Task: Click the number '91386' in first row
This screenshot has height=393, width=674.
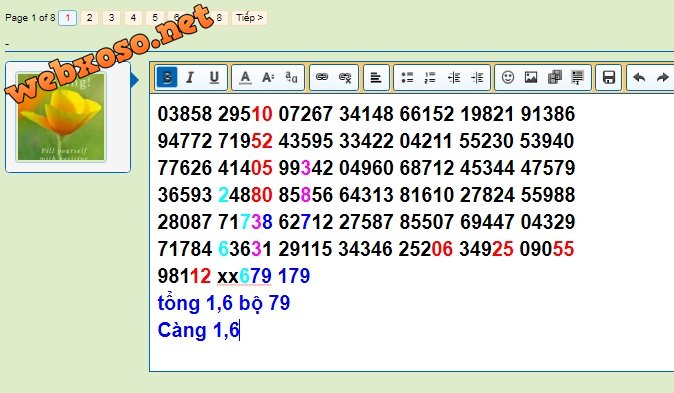Action: [x=548, y=114]
